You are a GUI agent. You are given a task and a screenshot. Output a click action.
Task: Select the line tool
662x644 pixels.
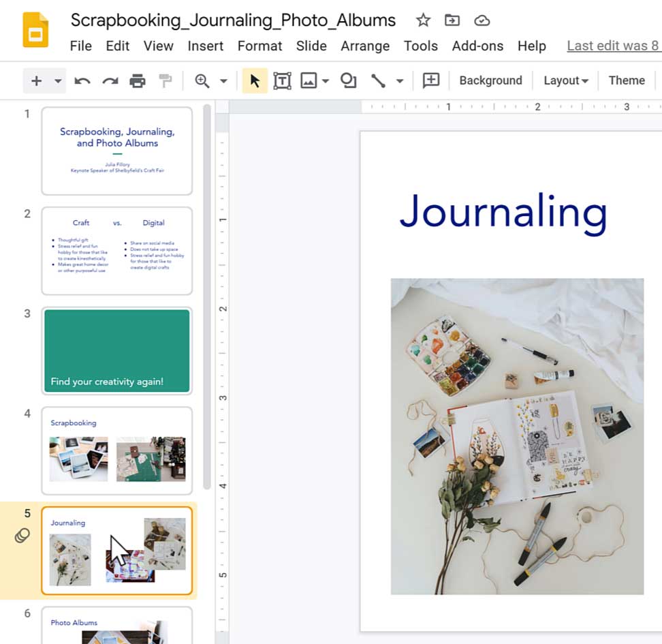pyautogui.click(x=378, y=80)
